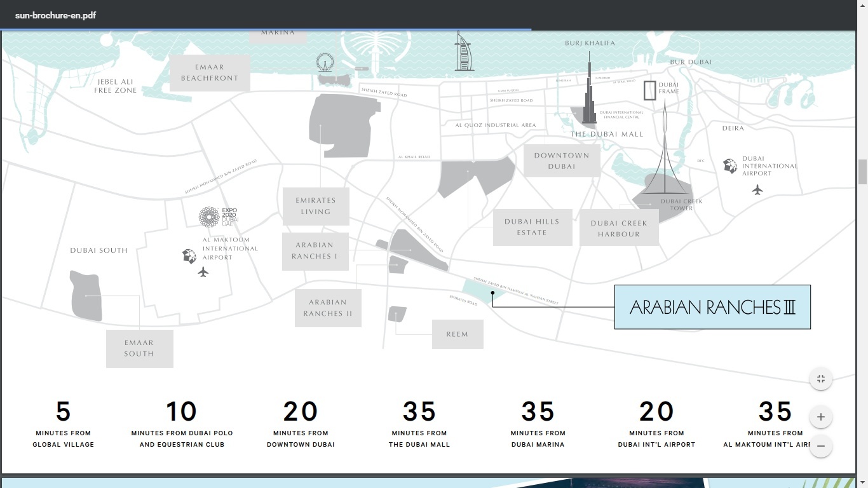Click the vertical scrollbar thumb
The width and height of the screenshot is (868, 488).
tap(862, 172)
